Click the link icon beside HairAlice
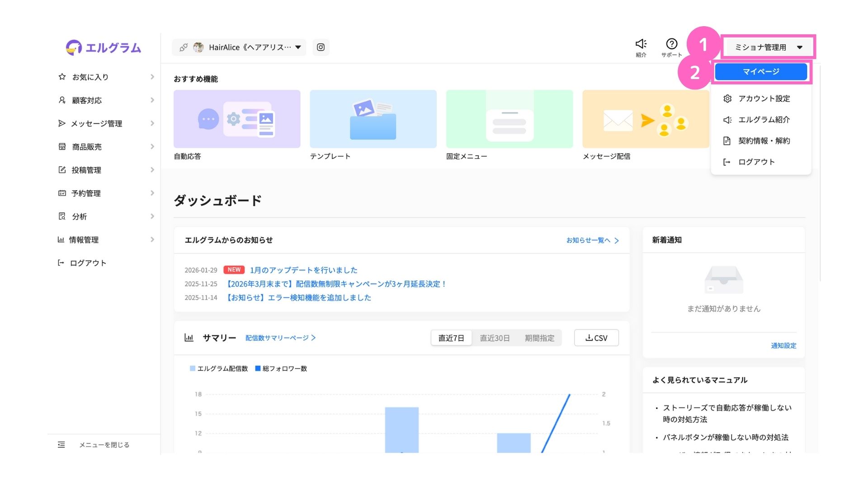868x488 pixels. click(x=183, y=47)
